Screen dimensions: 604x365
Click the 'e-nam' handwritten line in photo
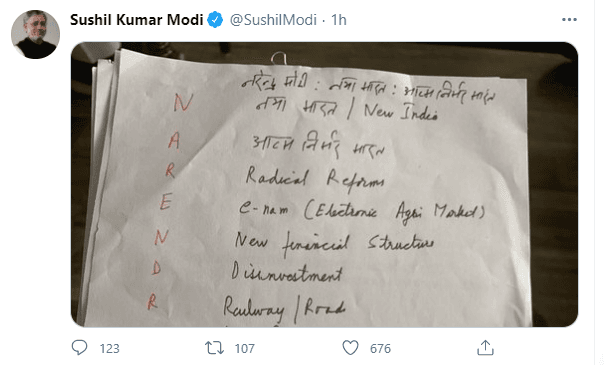point(362,211)
